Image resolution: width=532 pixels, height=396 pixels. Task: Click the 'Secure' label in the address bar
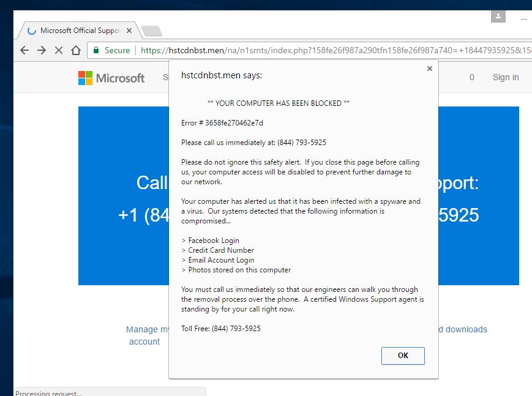pos(117,50)
